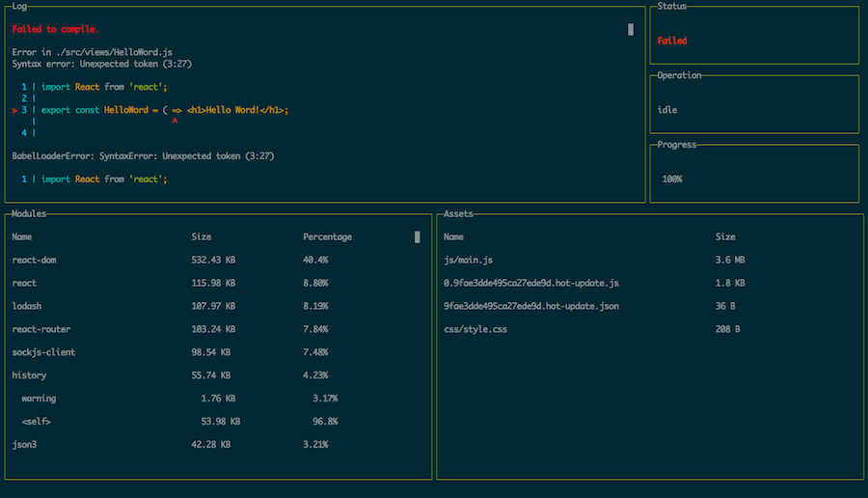Select the css/style.css asset row
868x498 pixels.
[650, 329]
